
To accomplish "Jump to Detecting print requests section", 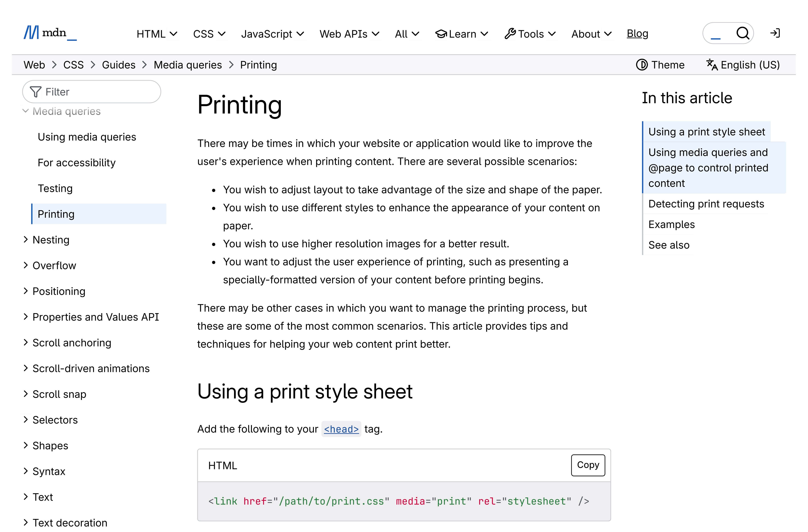I will tap(706, 203).
